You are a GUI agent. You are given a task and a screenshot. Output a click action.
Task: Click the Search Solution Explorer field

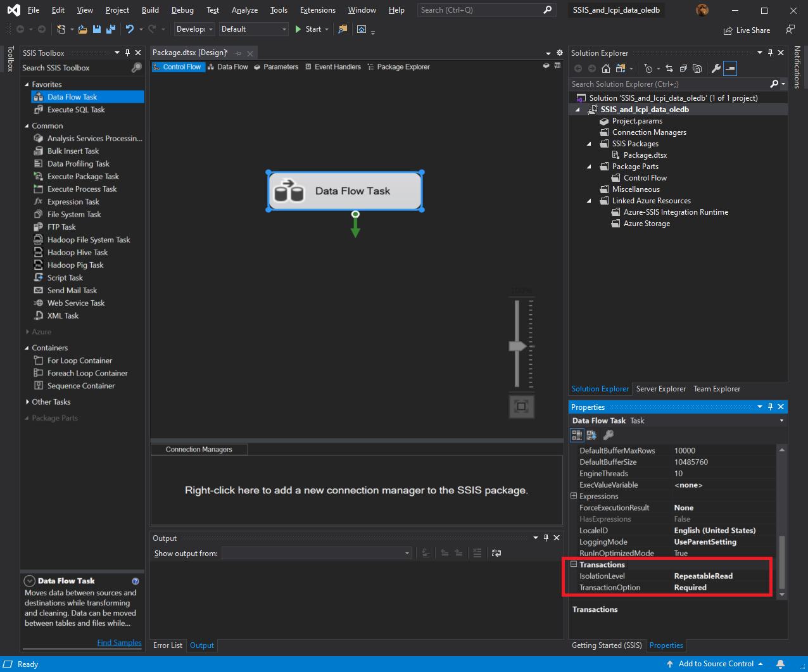[670, 84]
